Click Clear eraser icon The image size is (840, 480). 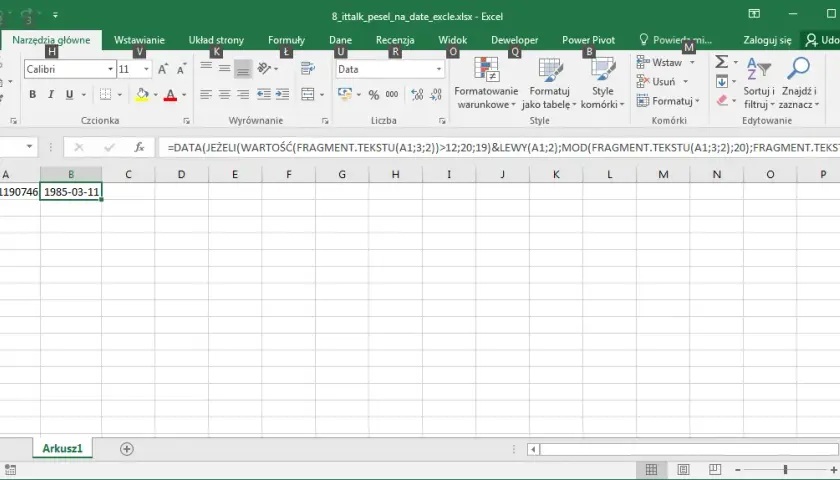coord(722,101)
